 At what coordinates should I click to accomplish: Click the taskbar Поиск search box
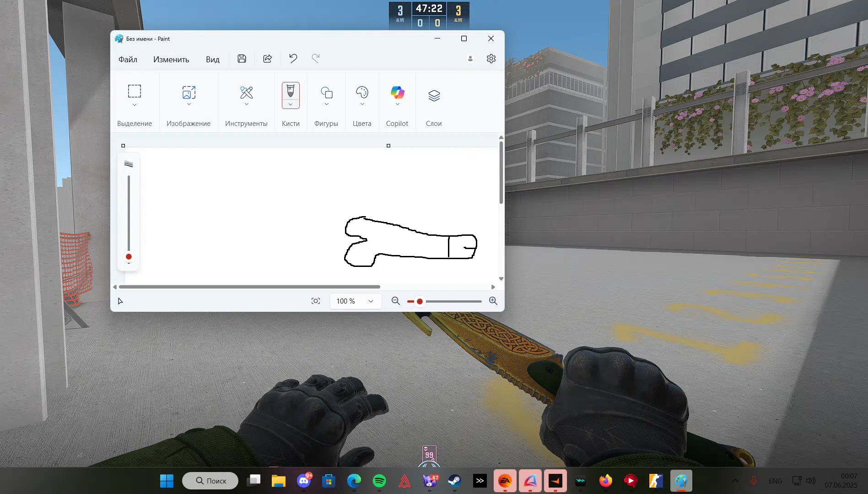210,481
